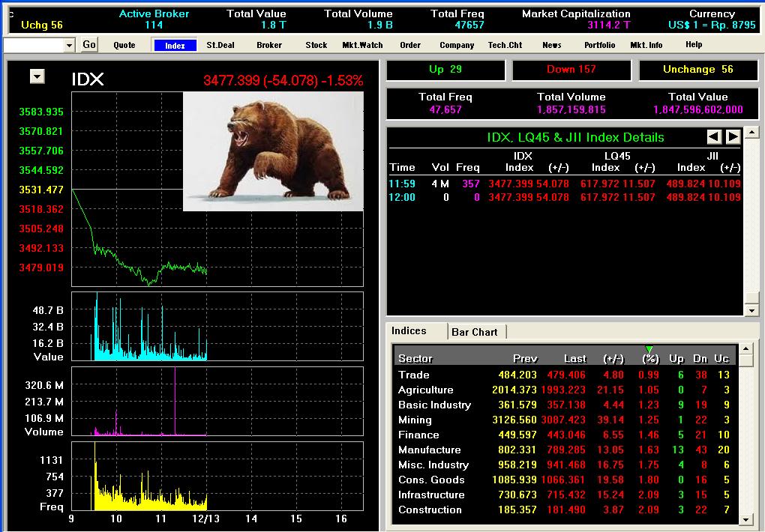Click the Up 29 counter box
Viewport: 765px width, 532px height.
pyautogui.click(x=445, y=70)
